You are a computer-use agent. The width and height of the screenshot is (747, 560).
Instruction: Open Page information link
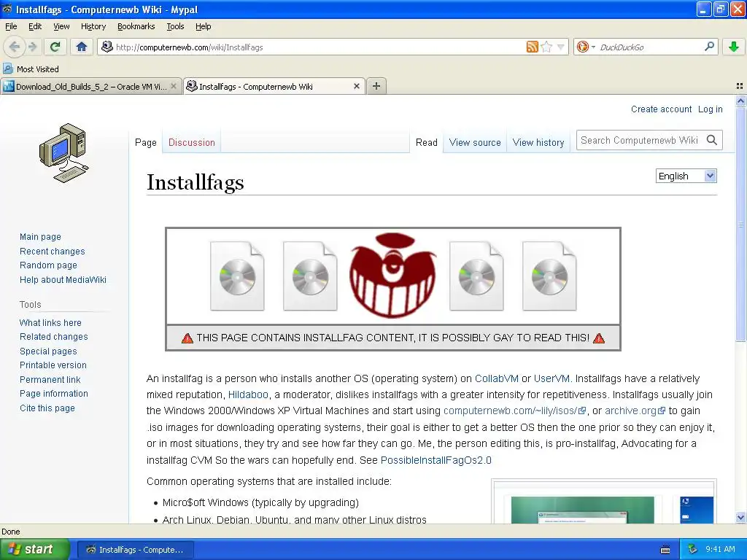click(54, 393)
